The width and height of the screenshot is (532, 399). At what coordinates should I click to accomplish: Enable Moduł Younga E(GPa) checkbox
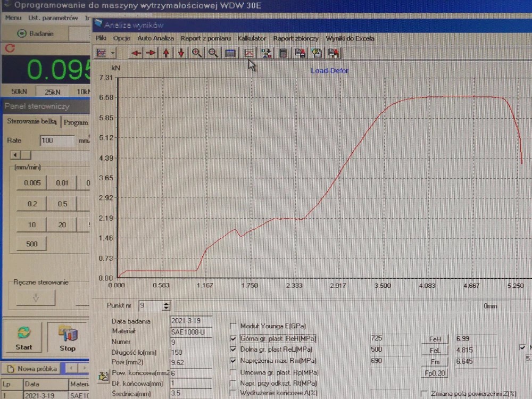tap(233, 326)
